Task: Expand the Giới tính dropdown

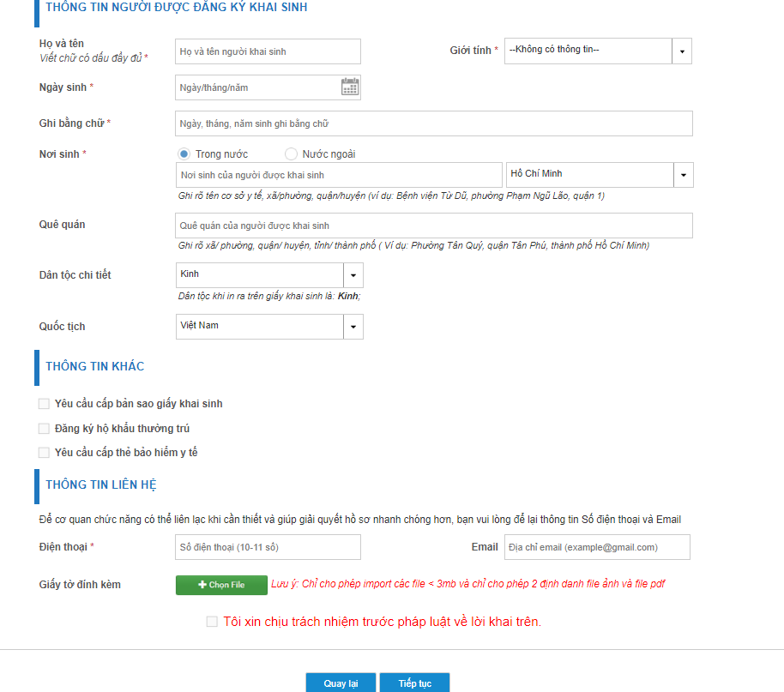Action: tap(681, 51)
